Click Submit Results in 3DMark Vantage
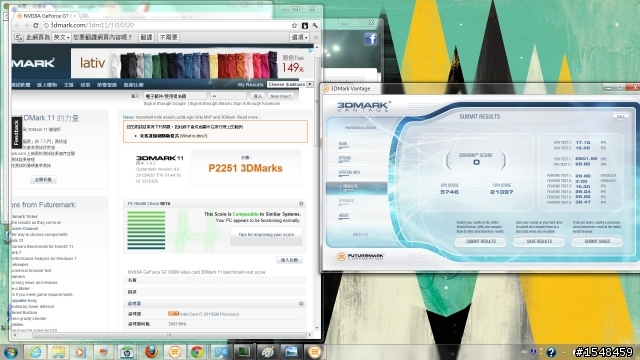640x360 pixels. (481, 242)
